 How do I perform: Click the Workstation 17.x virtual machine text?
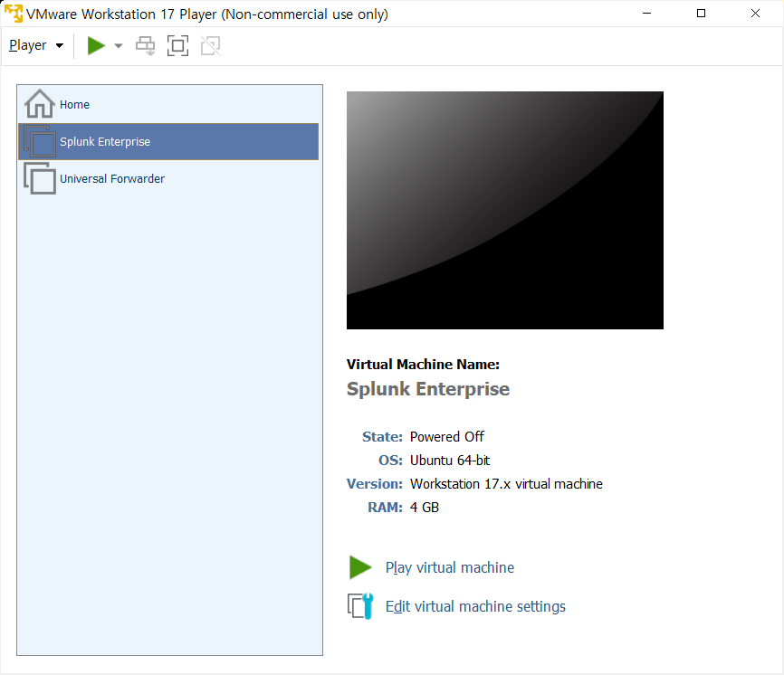506,484
